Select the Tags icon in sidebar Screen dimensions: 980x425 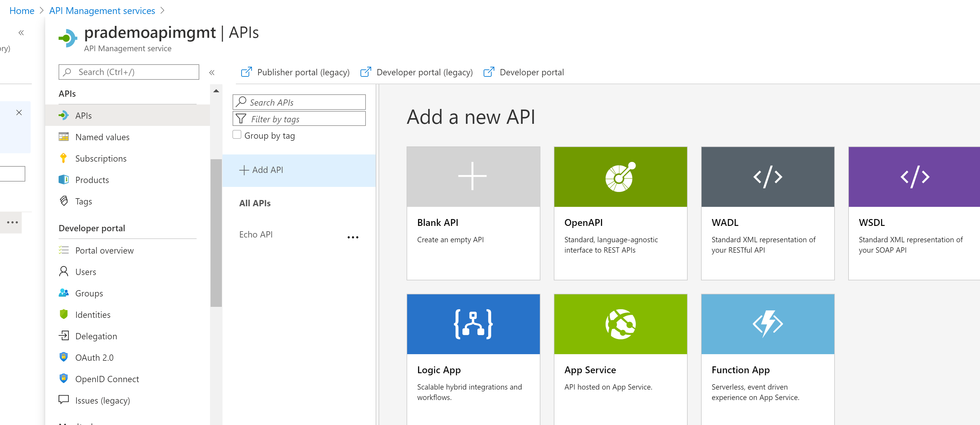[x=64, y=201]
